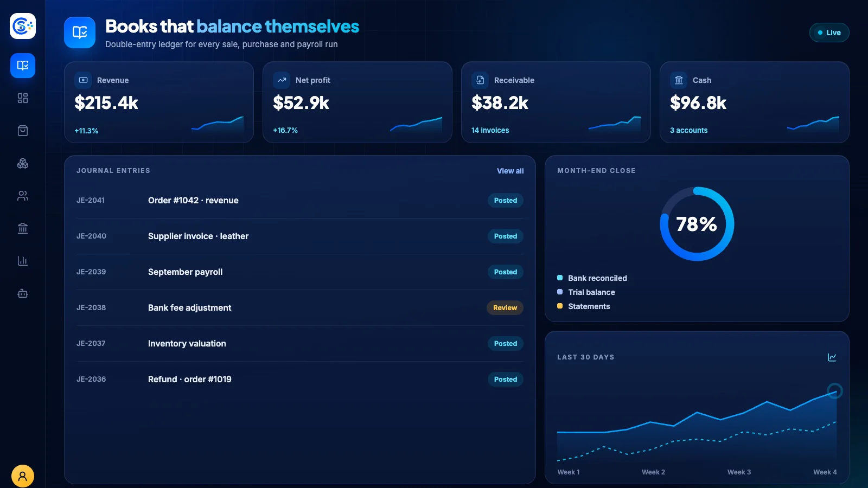Open Refund · order #1019 entry
The height and width of the screenshot is (488, 868).
coord(190,379)
